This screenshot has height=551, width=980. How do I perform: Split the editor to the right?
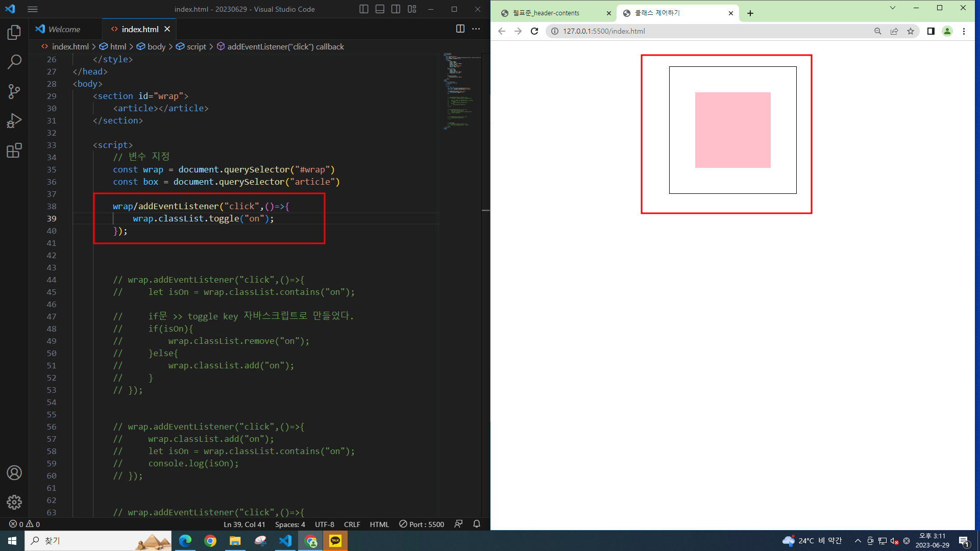point(460,29)
